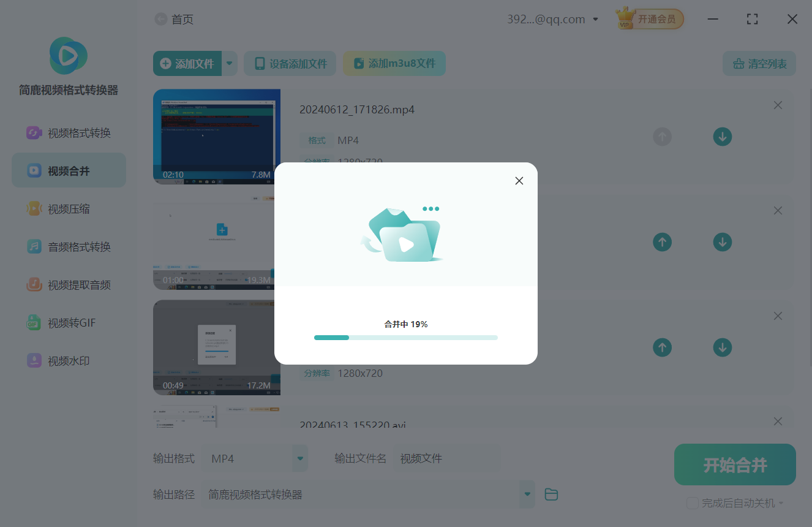Click the output path folder browse icon
This screenshot has width=812, height=527.
[x=551, y=494]
